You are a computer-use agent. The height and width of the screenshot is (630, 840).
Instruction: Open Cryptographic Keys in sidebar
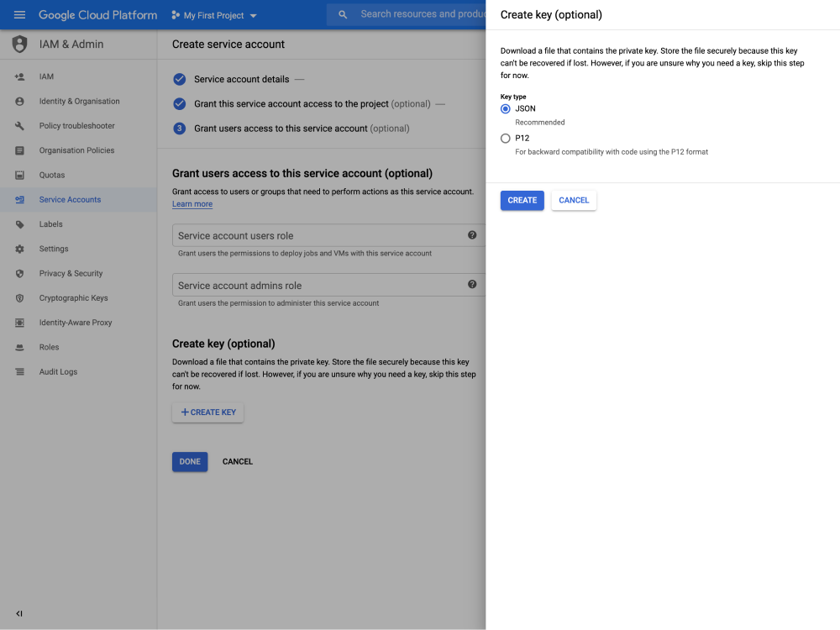pyautogui.click(x=73, y=298)
